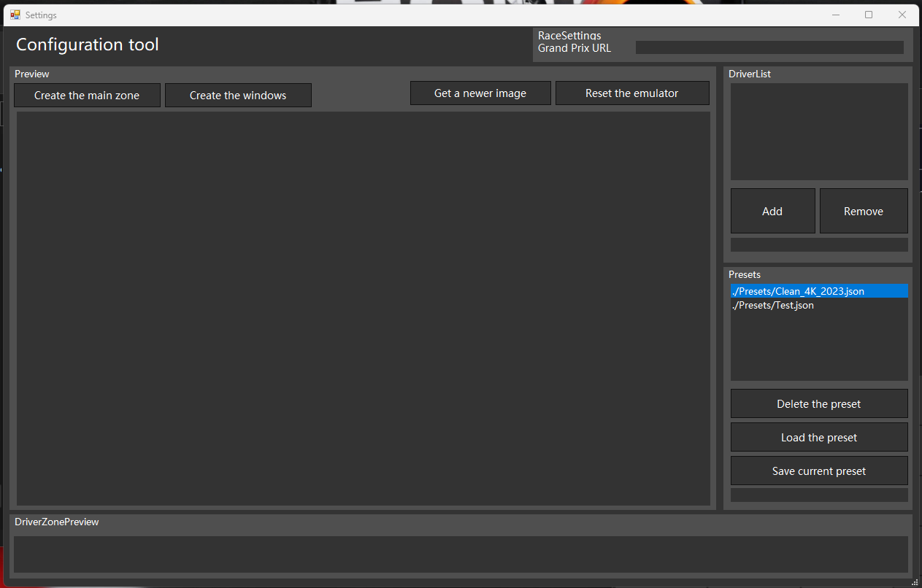Click the Settings window title bar
Image resolution: width=922 pixels, height=588 pixels.
438,15
